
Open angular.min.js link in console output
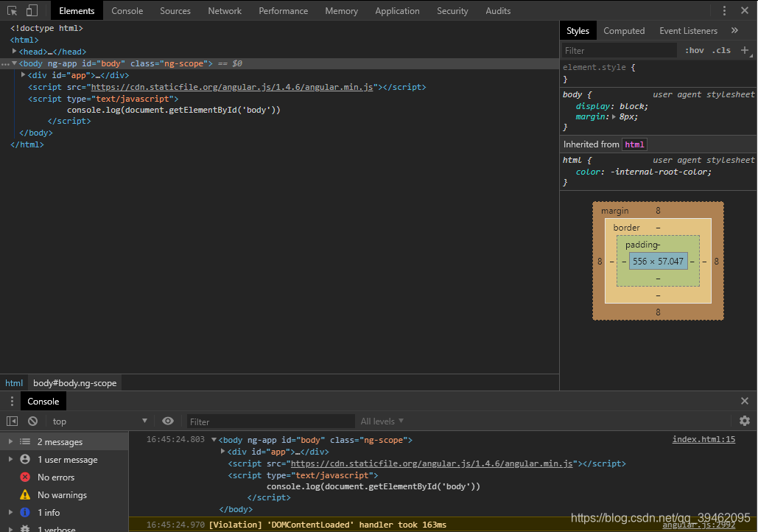coord(432,463)
